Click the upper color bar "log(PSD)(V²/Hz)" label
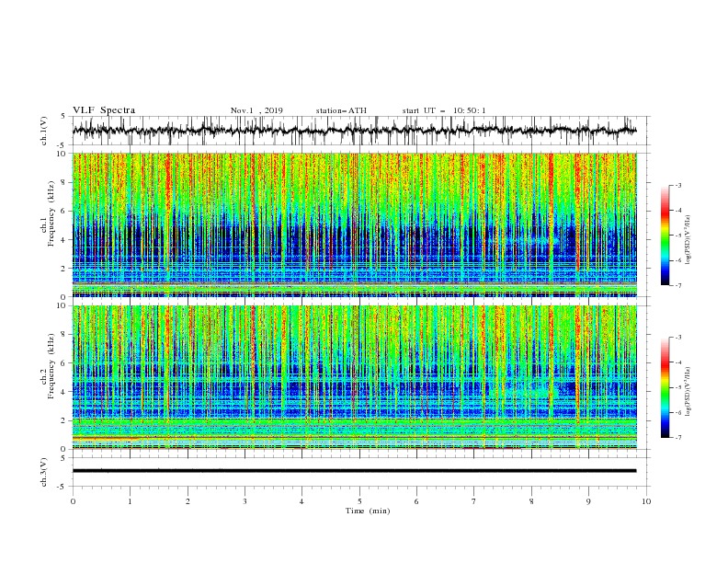Image resolution: width=728 pixels, height=563 pixels. 688,240
